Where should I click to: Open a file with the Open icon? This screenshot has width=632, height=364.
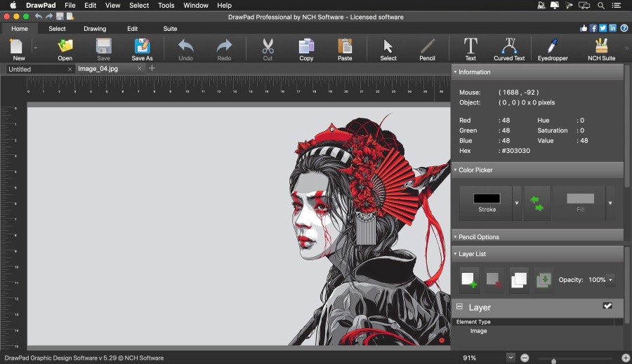[65, 49]
